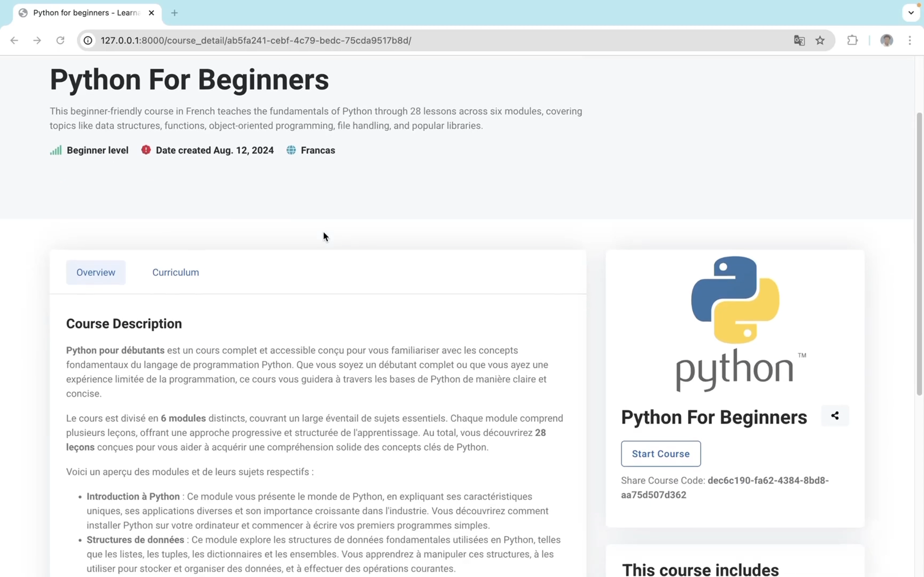The height and width of the screenshot is (577, 924).
Task: Bookmark page using star icon
Action: click(820, 40)
